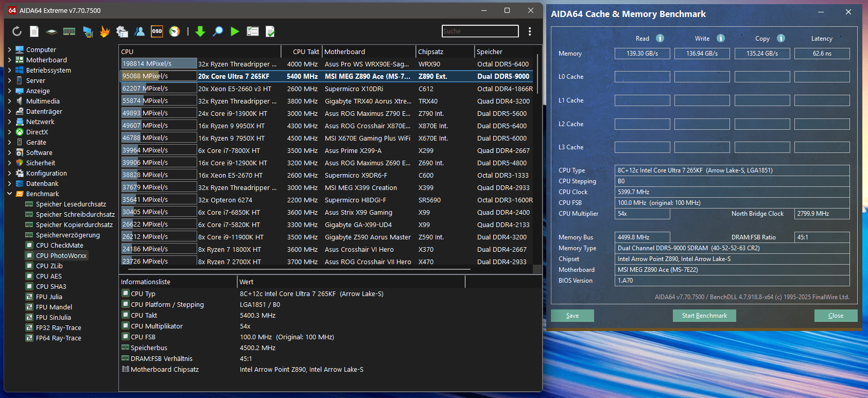This screenshot has height=398, width=868.
Task: Open the gear Preferences toolbar icon
Action: click(x=122, y=31)
